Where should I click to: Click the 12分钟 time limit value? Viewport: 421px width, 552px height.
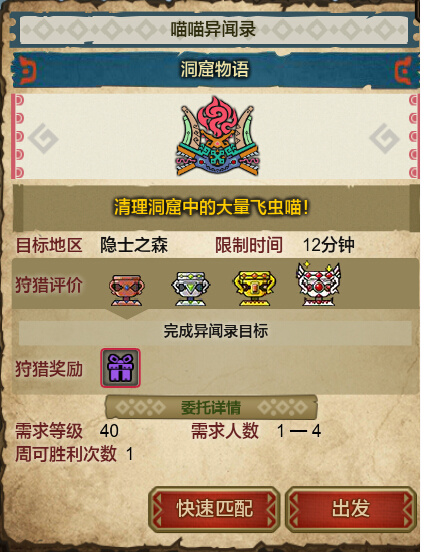tap(328, 245)
